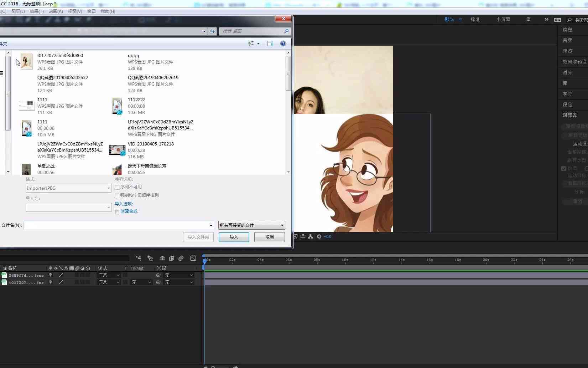Click the hide shy layers icon in timeline

point(162,258)
